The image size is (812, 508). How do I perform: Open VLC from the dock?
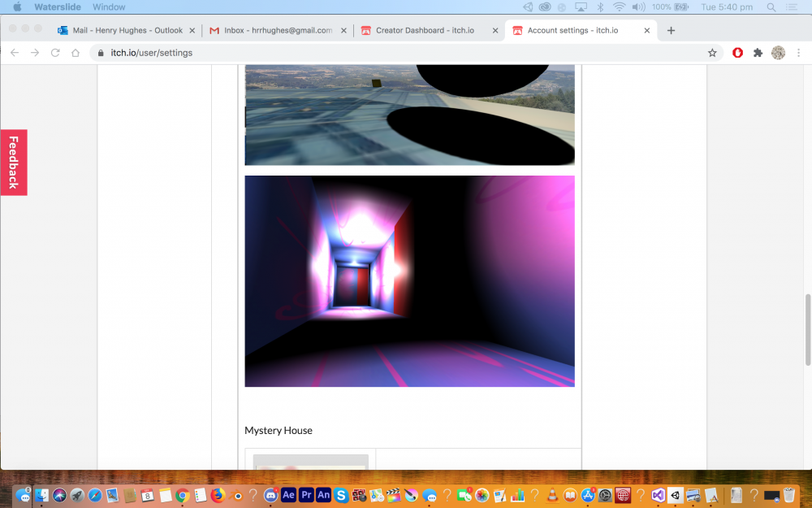coord(552,495)
